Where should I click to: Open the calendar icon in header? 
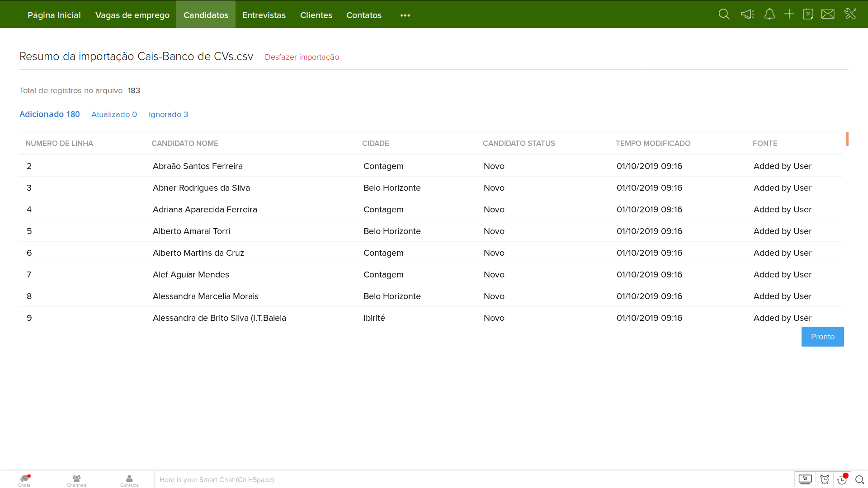(808, 14)
